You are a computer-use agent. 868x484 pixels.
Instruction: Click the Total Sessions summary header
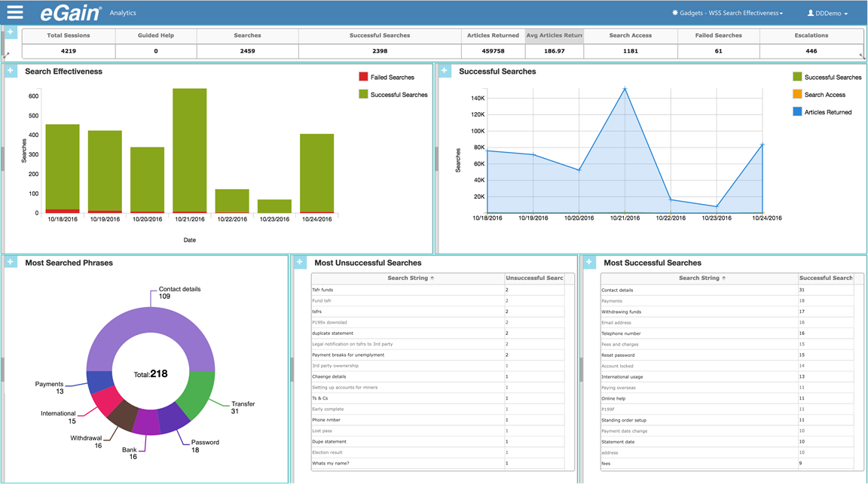tap(67, 35)
